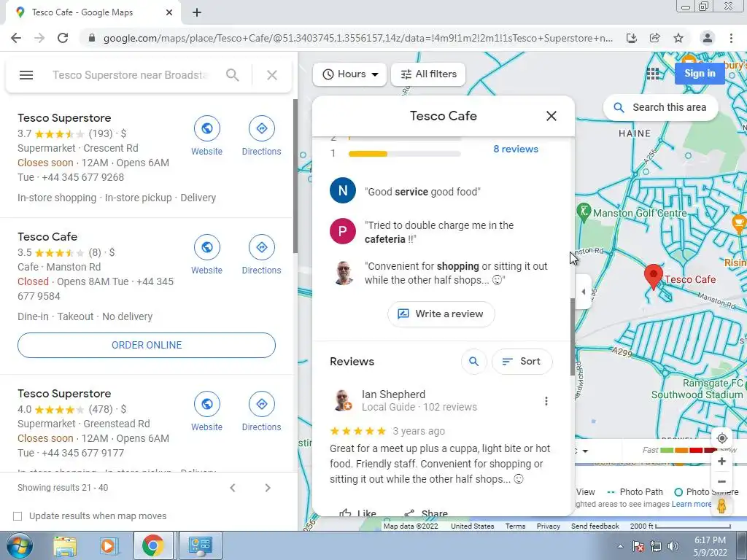This screenshot has height=560, width=747.
Task: Click Search this area button
Action: (661, 108)
